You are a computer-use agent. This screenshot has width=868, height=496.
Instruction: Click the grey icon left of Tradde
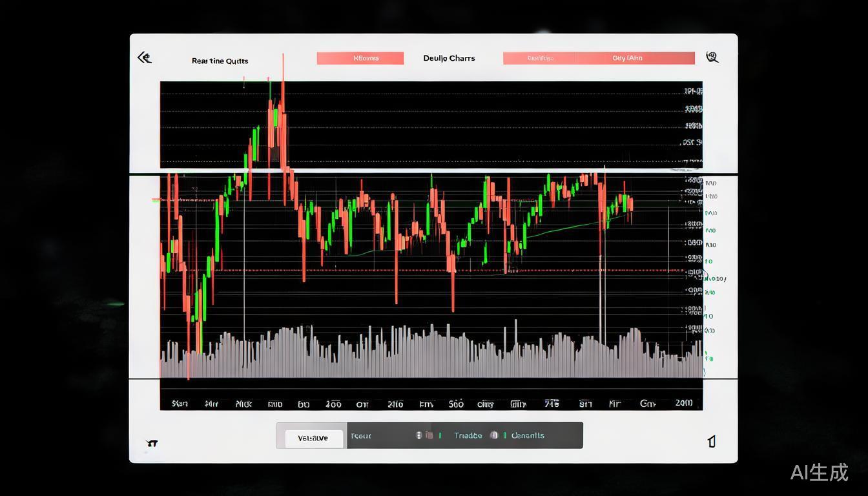[x=428, y=435]
